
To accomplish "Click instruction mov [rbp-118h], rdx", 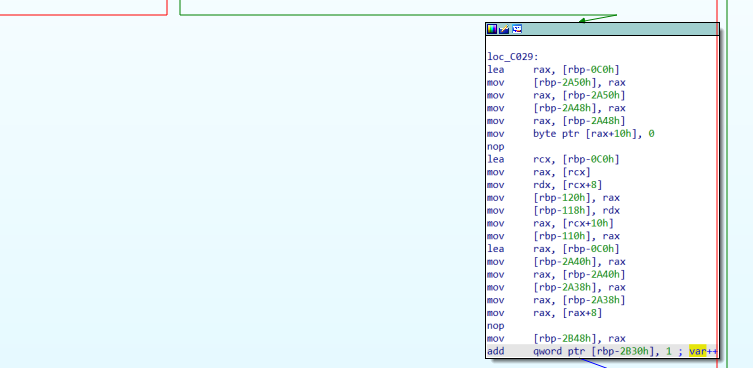I will point(553,210).
